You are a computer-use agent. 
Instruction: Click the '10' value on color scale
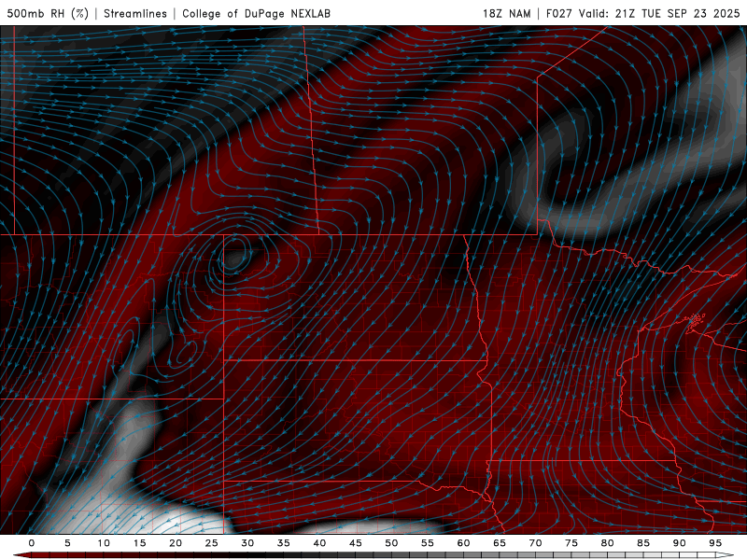pos(104,543)
